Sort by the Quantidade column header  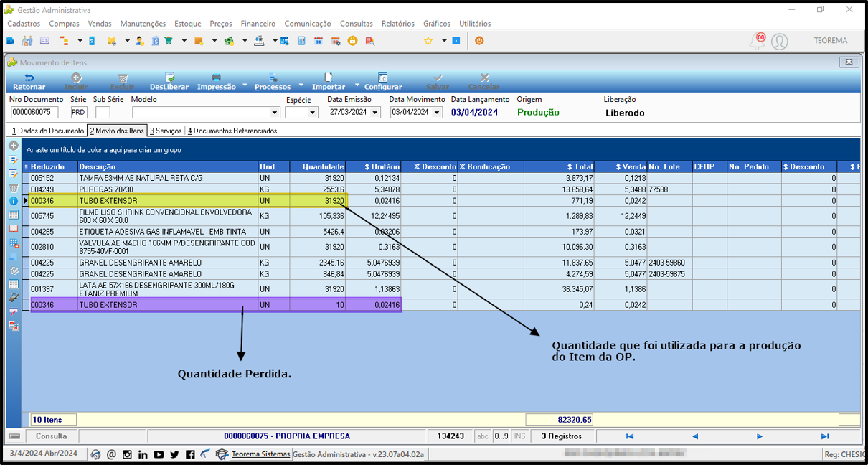point(318,166)
